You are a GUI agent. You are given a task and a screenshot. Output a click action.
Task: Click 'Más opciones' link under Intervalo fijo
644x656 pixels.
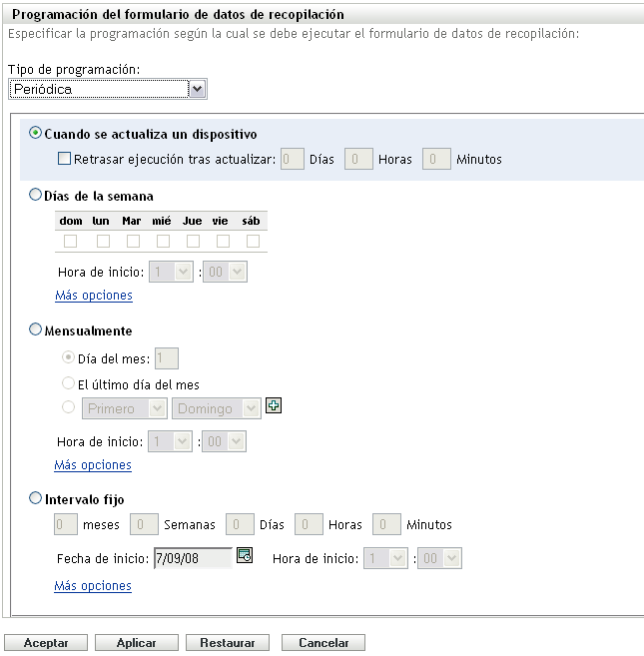93,586
